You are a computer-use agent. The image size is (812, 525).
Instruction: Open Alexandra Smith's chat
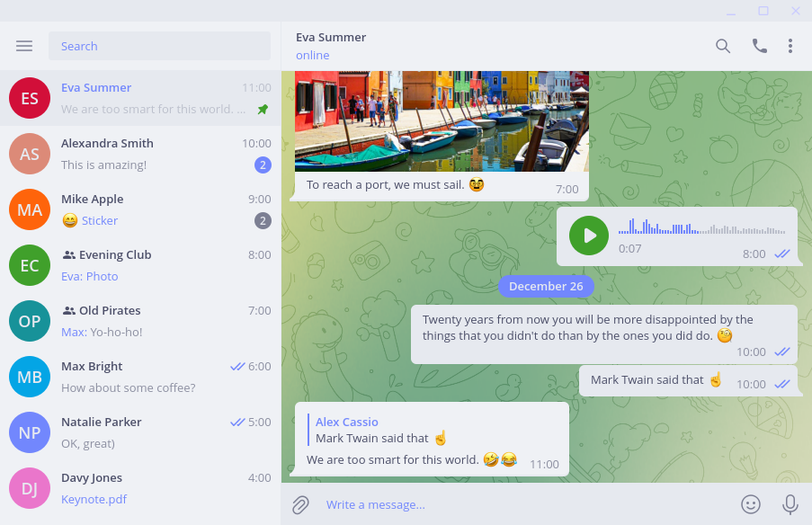pos(140,154)
